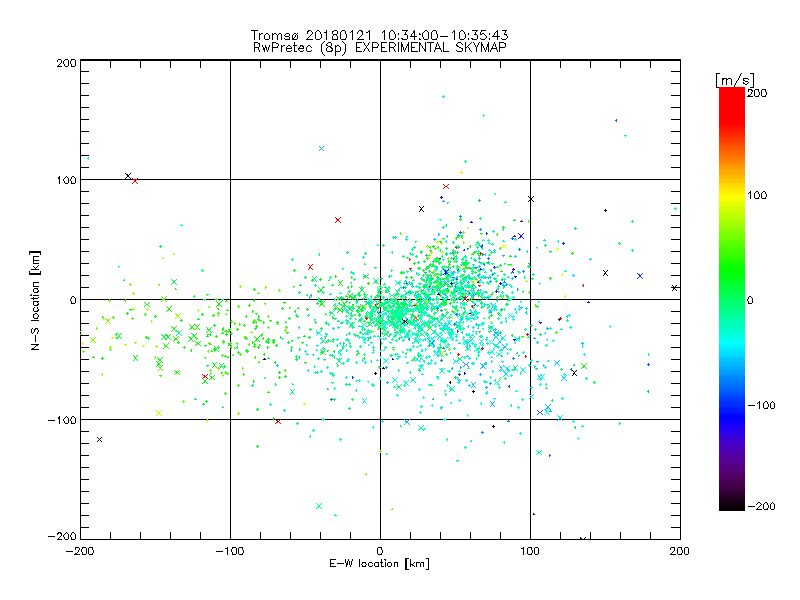Viewport: 800px width, 600px height.
Task: Click the x-axis tick label '100'
Action: pos(530,551)
